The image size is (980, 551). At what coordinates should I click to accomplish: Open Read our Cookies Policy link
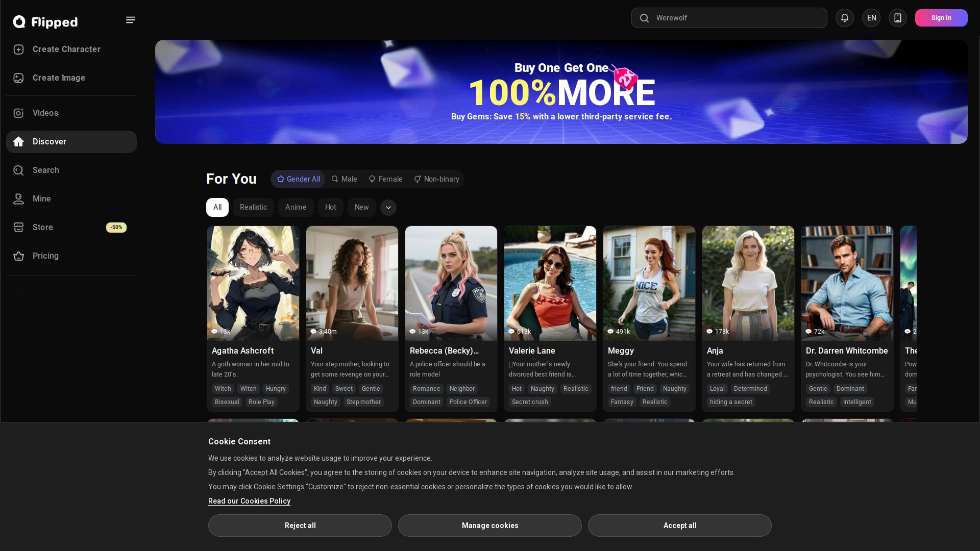pos(249,501)
